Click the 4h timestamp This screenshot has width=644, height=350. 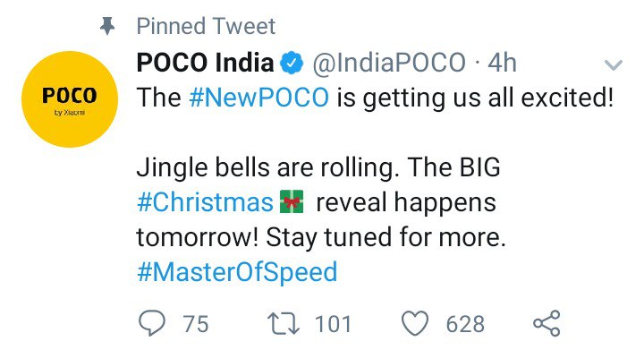click(x=502, y=63)
